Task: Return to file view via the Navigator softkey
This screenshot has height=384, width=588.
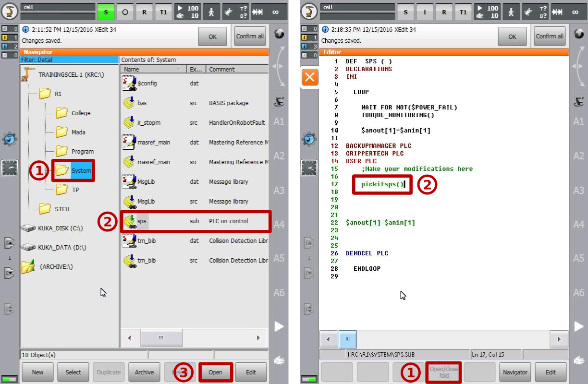Action: 515,372
